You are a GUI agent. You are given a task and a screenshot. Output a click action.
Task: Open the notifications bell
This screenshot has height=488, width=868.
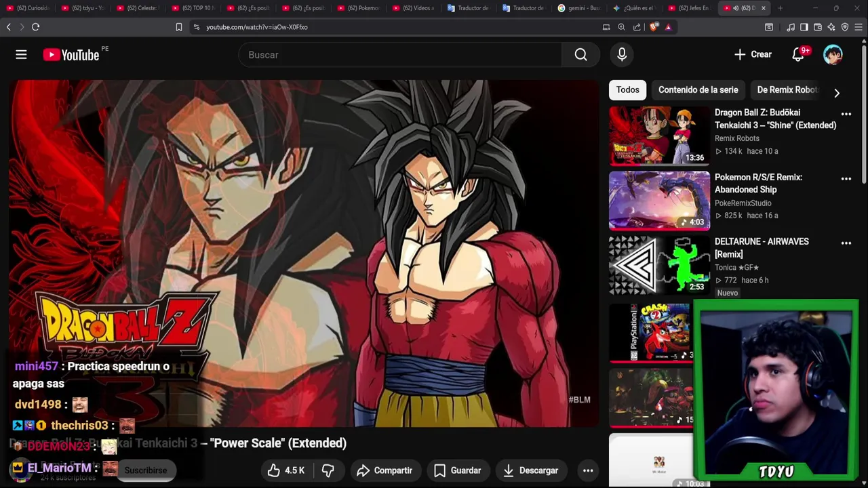point(798,55)
